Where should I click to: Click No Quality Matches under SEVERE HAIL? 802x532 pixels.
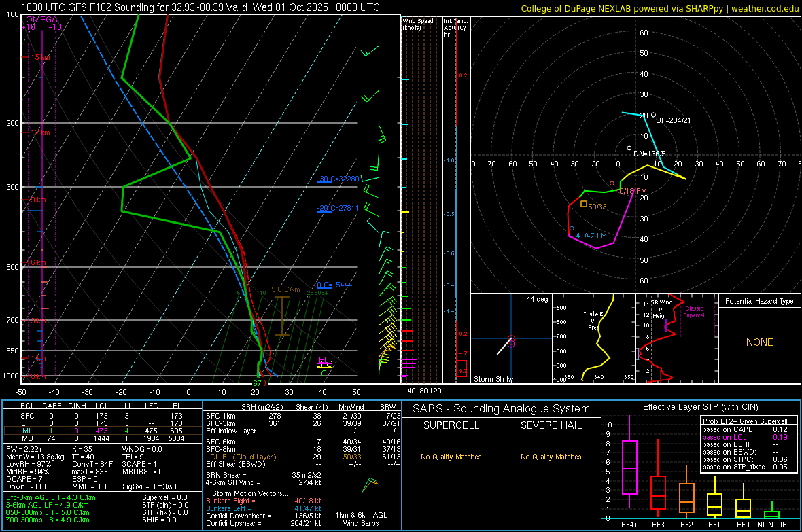[x=551, y=457]
